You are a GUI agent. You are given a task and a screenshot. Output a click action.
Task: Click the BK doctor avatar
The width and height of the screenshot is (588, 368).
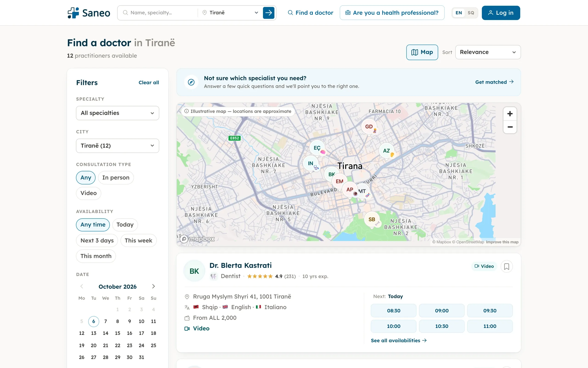194,271
